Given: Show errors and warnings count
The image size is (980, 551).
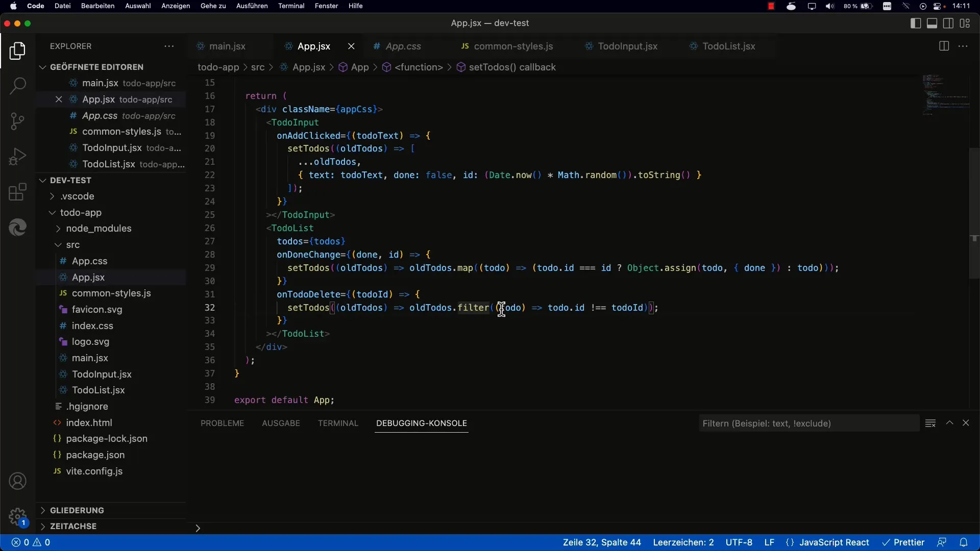Looking at the screenshot, I should coord(31,542).
